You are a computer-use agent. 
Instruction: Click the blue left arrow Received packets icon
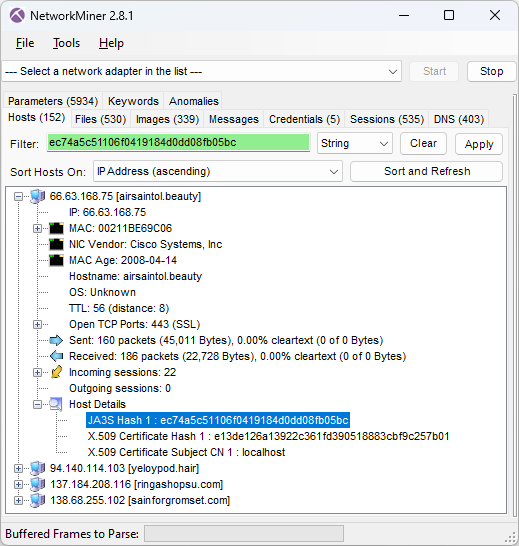(56, 356)
